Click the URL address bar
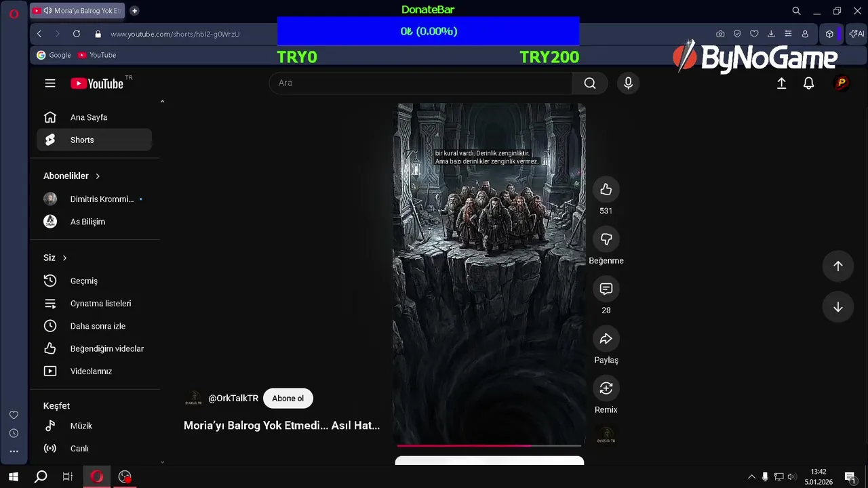868x488 pixels. click(175, 34)
